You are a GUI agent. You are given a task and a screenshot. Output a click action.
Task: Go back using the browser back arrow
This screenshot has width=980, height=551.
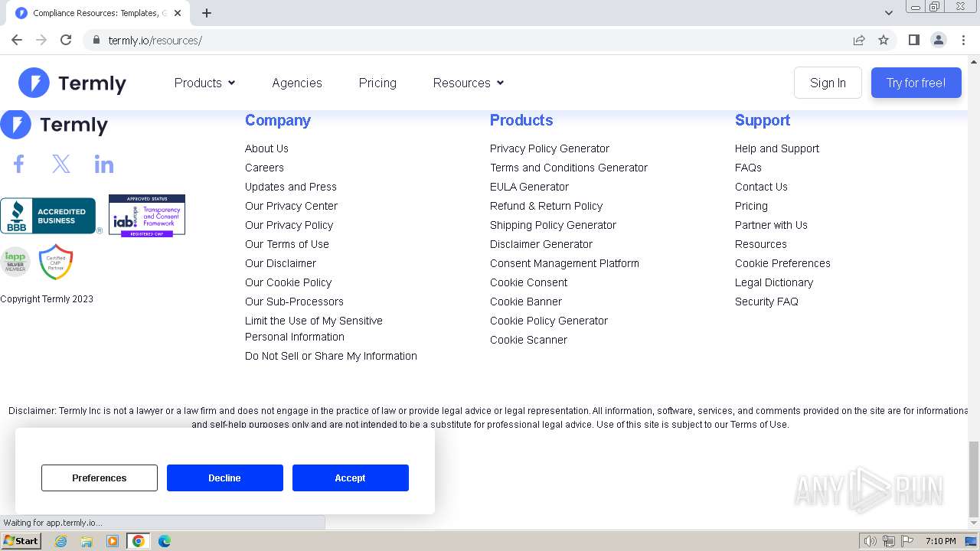pyautogui.click(x=17, y=40)
